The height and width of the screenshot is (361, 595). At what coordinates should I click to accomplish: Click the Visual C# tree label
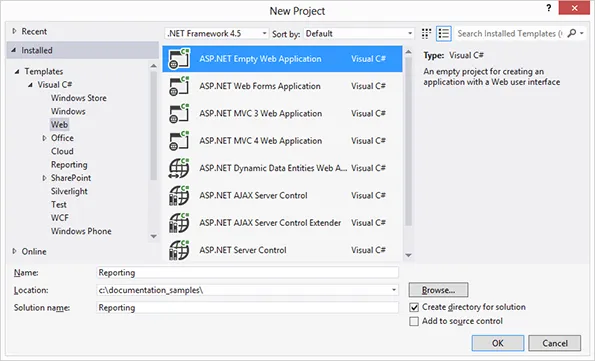coord(55,85)
